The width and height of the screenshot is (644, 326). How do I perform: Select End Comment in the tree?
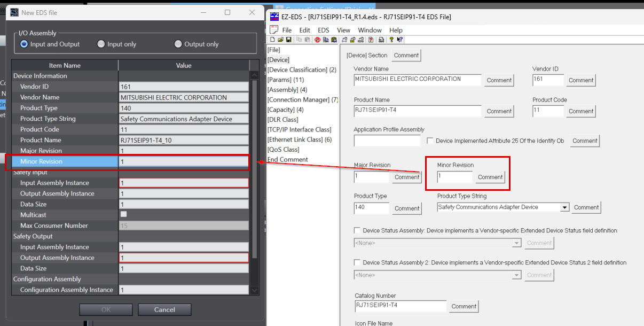tap(287, 159)
